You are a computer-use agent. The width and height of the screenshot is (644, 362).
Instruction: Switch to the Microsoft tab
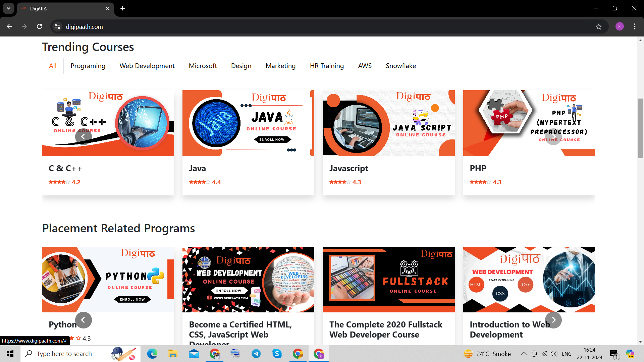(203, 66)
